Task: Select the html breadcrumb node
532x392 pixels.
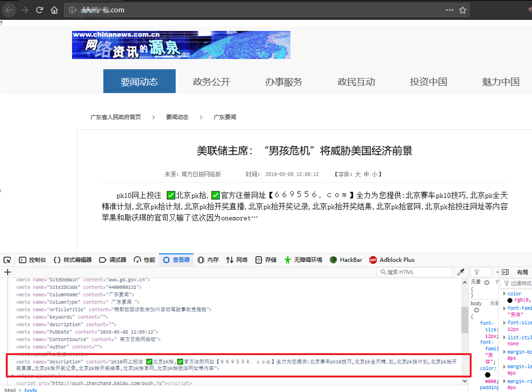Action: [x=10, y=390]
